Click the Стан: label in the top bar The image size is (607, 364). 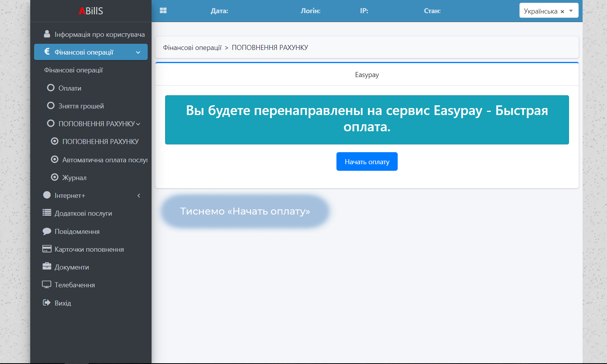click(x=432, y=11)
